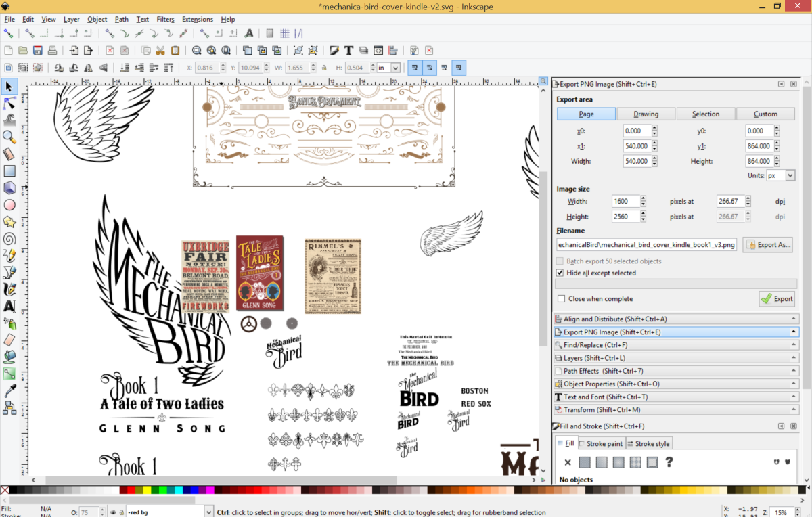
Task: Select the Gradient tool
Action: pyautogui.click(x=9, y=374)
